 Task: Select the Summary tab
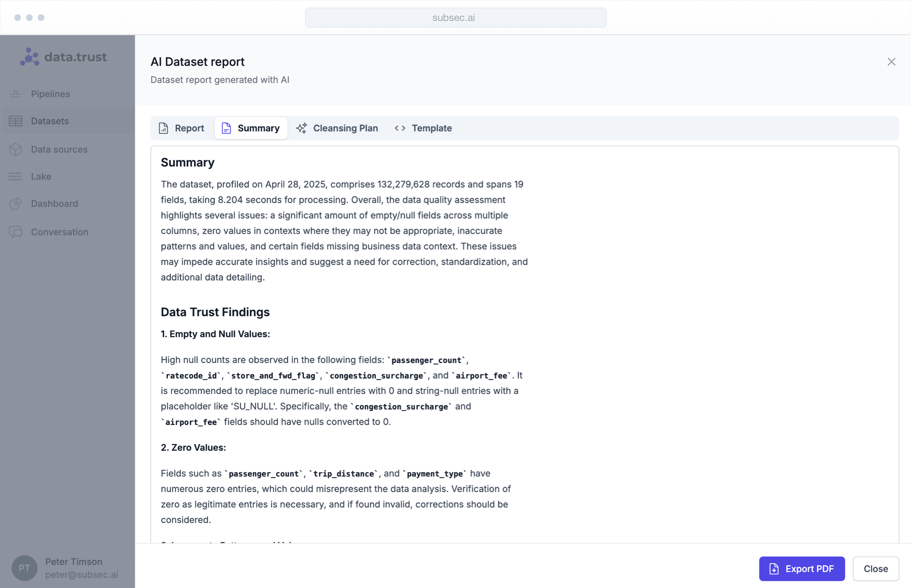[251, 128]
